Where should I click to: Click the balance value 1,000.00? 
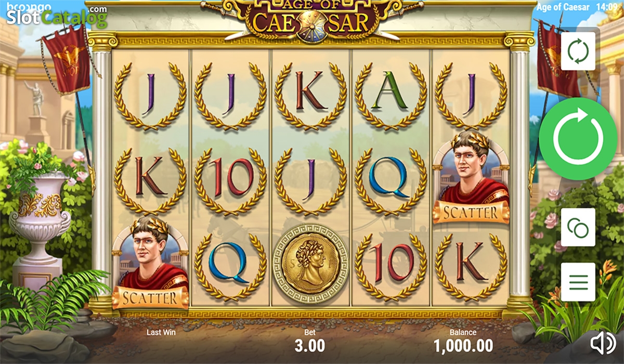tap(463, 345)
